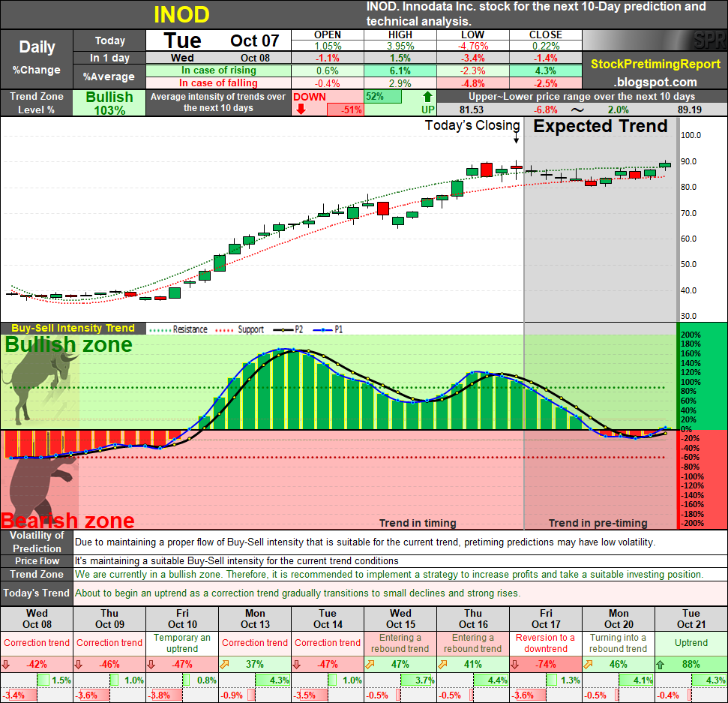Open the StockPretimingReport link
The width and height of the screenshot is (728, 703).
coord(655,64)
